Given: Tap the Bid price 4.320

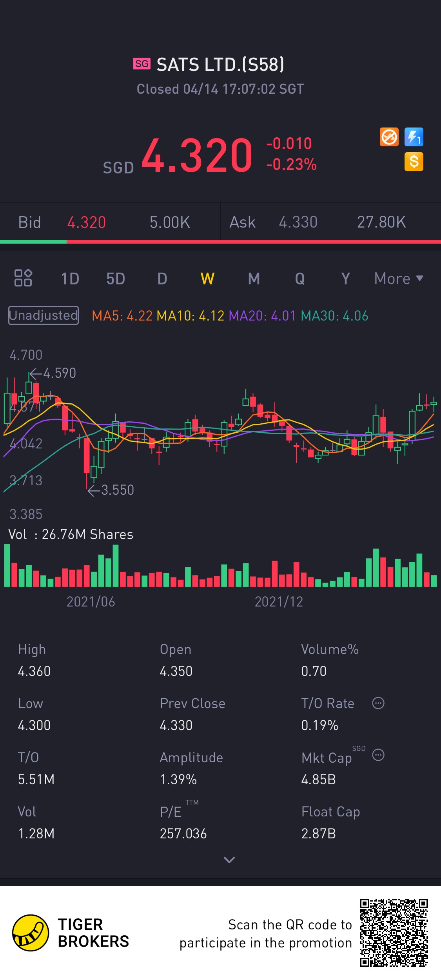Looking at the screenshot, I should pyautogui.click(x=87, y=222).
